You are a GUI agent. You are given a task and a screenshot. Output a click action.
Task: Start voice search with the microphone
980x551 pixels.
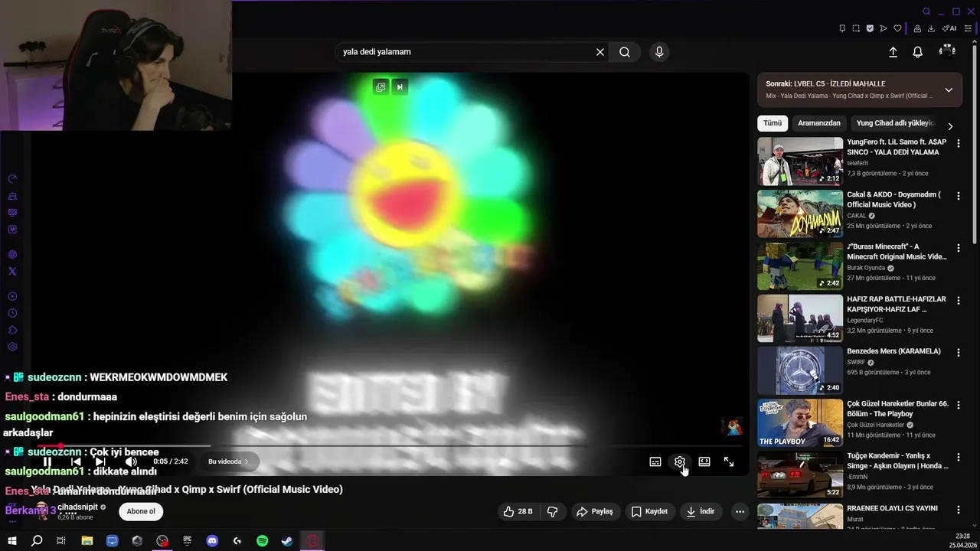coord(659,52)
